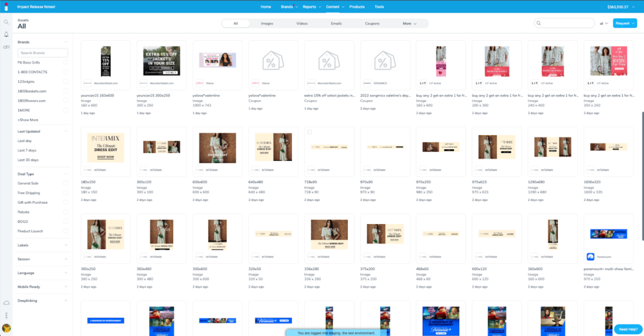Screen dimensions: 644x336
Task: Click the link icon in left sidebar
Action: (6, 47)
